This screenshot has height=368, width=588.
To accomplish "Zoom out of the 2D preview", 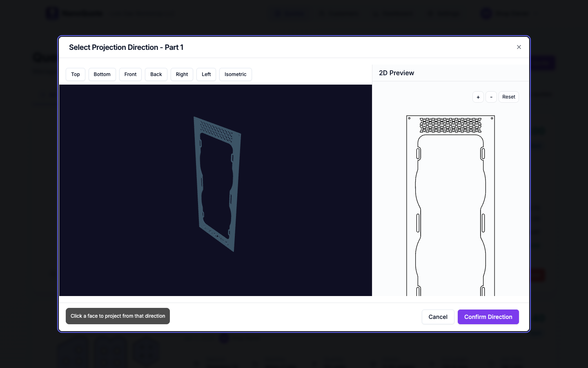I will click(491, 97).
